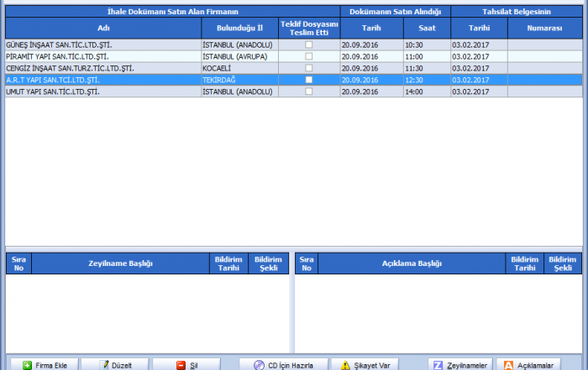The height and width of the screenshot is (370, 588).
Task: Select the KOCAELİ city cell
Action: point(239,67)
